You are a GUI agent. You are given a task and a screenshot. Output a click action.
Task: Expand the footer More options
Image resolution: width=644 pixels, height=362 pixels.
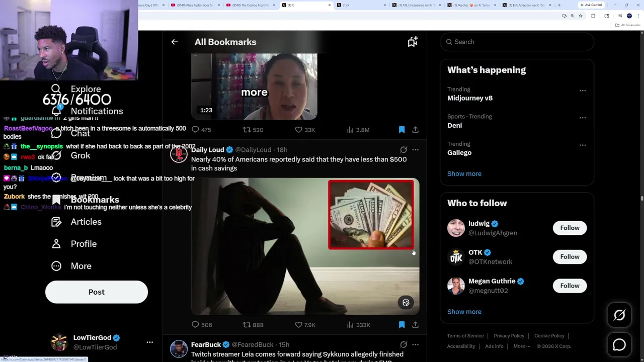[x=522, y=346]
